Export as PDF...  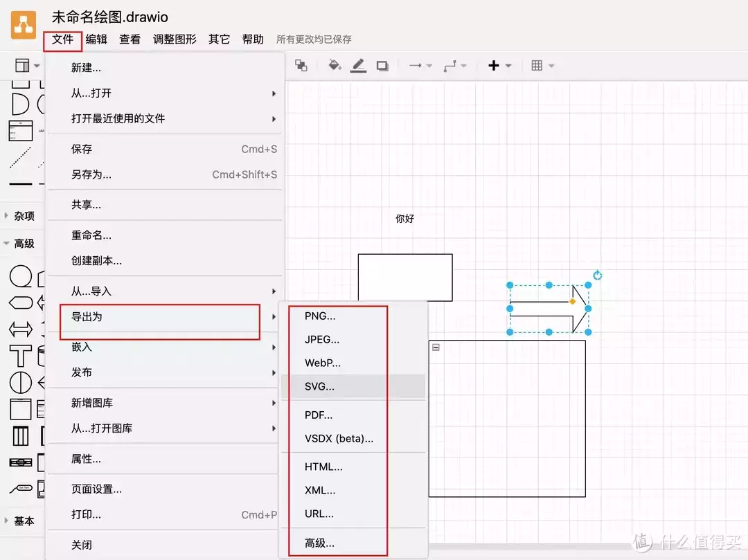[x=353, y=415]
